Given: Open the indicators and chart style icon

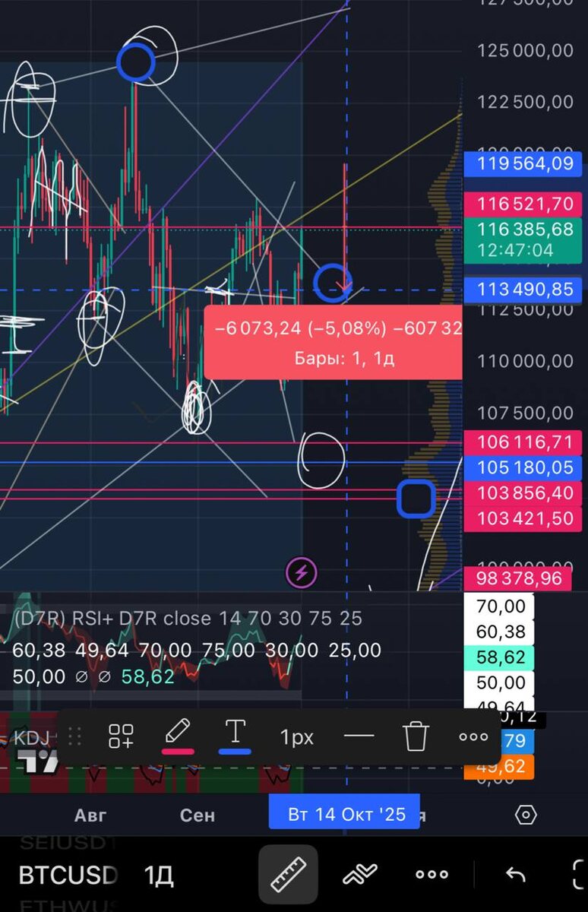Looking at the screenshot, I should (x=360, y=875).
